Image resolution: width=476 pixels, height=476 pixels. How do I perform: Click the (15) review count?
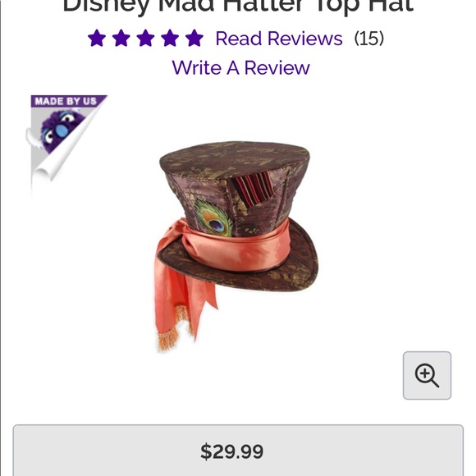click(x=368, y=39)
